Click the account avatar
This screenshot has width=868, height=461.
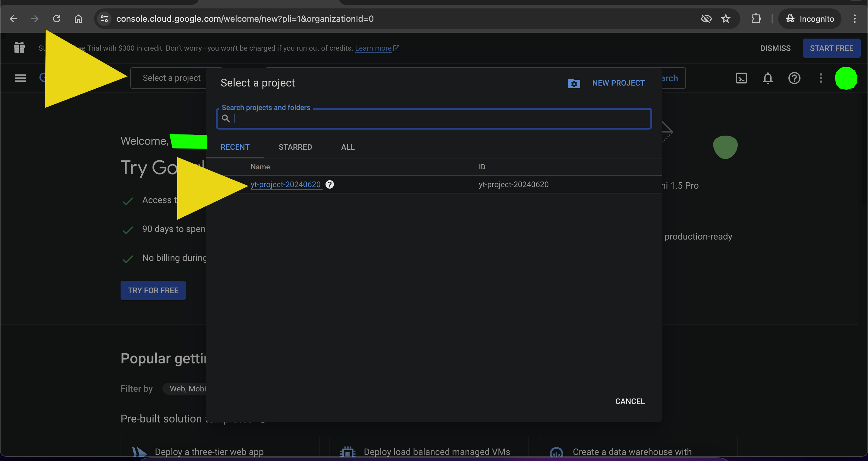[x=846, y=78]
